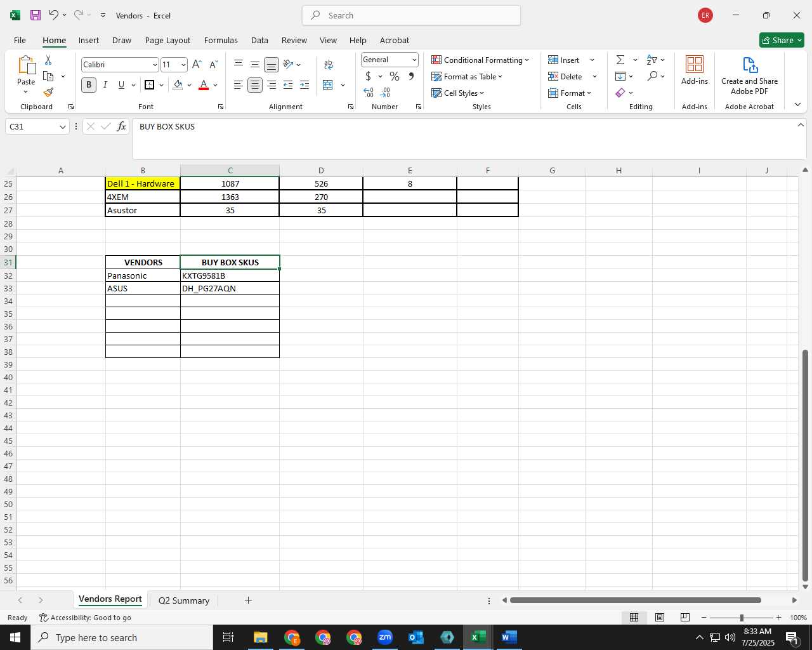812x650 pixels.
Task: Click the fill color bucket swatch
Action: (x=178, y=85)
